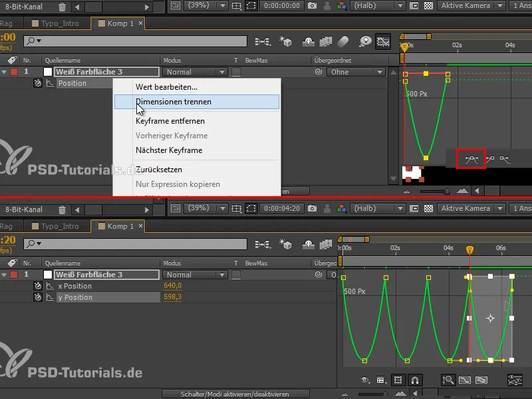532x399 pixels.
Task: Include x Position in graph editor set
Action: click(50, 286)
